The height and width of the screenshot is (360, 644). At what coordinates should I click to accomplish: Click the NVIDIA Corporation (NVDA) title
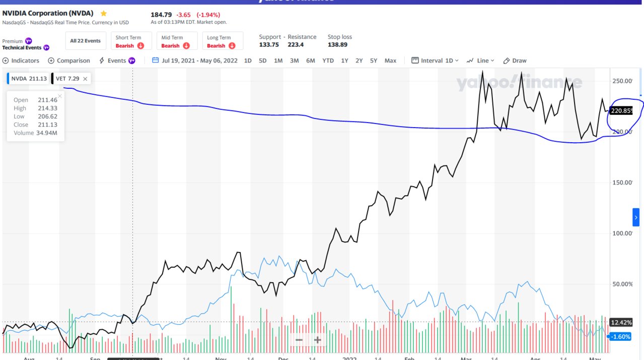[48, 13]
